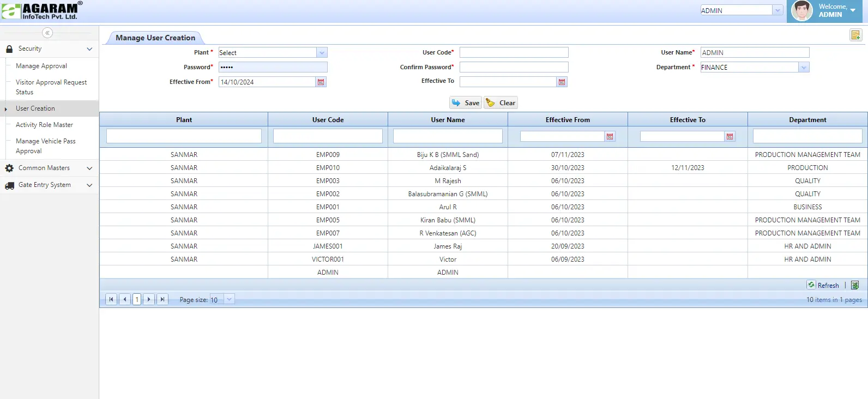868x399 pixels.
Task: Click the Excel export icon beside Refresh
Action: tap(855, 285)
